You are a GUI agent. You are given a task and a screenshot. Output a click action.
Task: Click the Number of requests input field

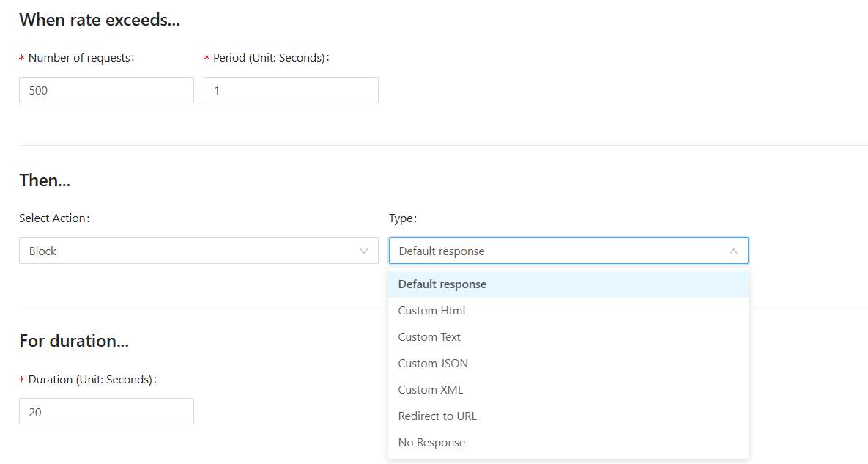(106, 91)
